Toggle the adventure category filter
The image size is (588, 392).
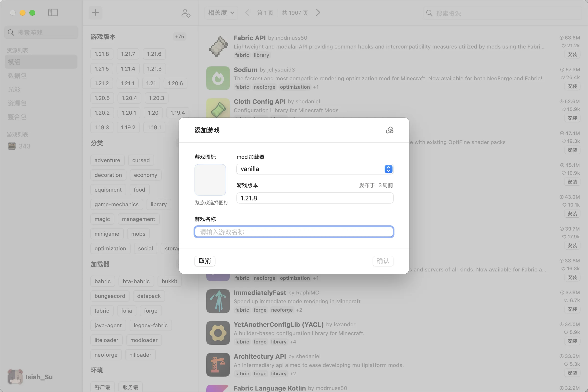pyautogui.click(x=107, y=160)
